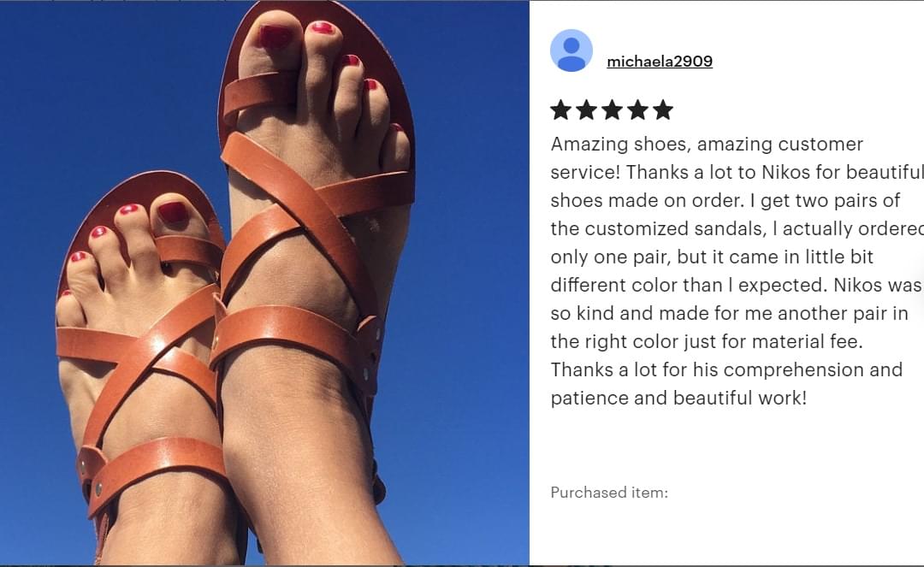The image size is (924, 567).
Task: Click the line 'the right color just for material fee.'
Action: coord(707,341)
